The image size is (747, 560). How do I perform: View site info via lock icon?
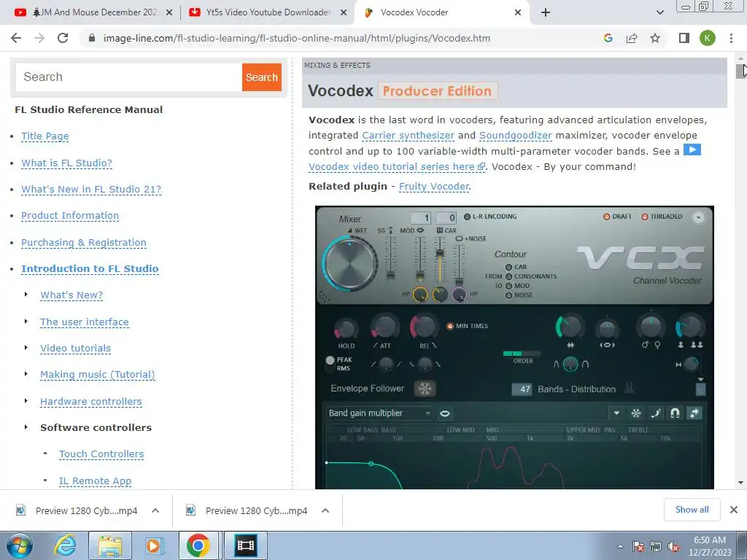93,38
